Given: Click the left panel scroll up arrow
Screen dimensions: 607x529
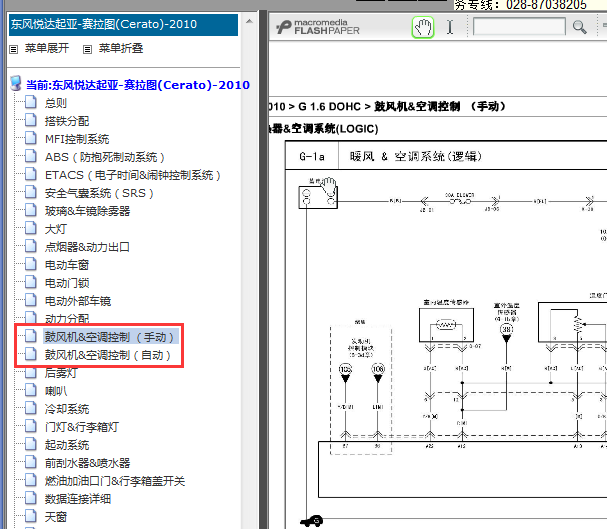Looking at the screenshot, I should tap(249, 21).
